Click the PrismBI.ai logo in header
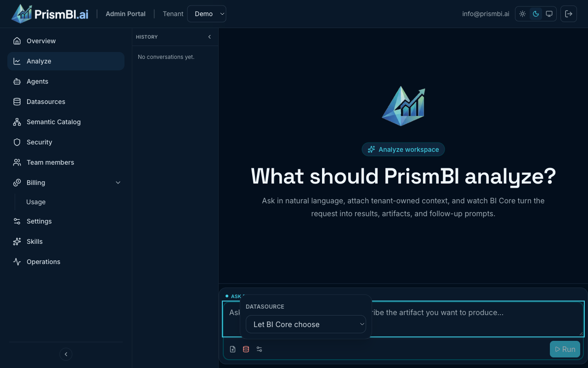Image resolution: width=588 pixels, height=368 pixels. tap(50, 14)
